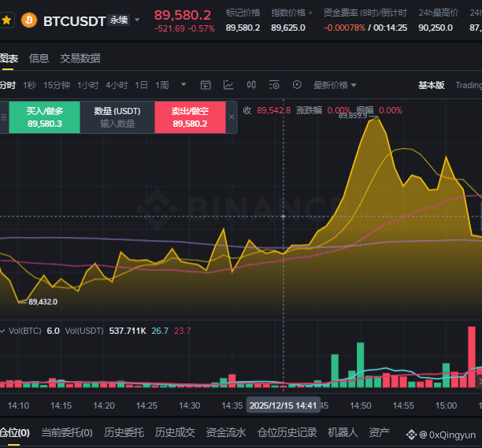
Task: Click the 永续 perpetual contract tag
Action: coord(119,20)
